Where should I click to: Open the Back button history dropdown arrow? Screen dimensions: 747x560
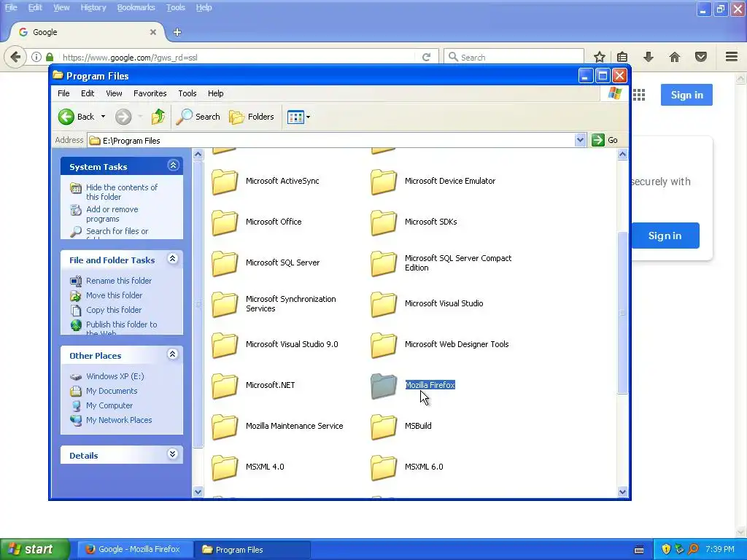(x=103, y=117)
